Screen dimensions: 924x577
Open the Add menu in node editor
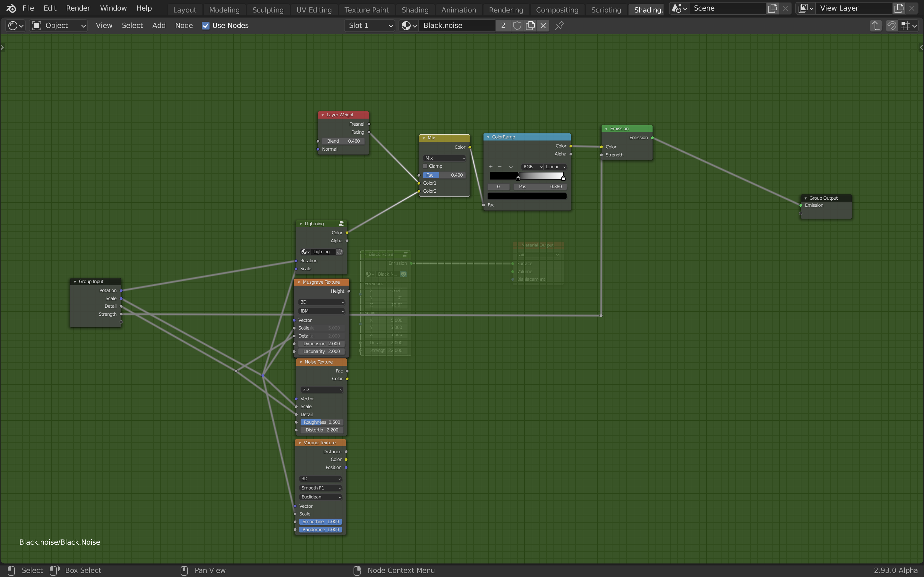tap(159, 26)
